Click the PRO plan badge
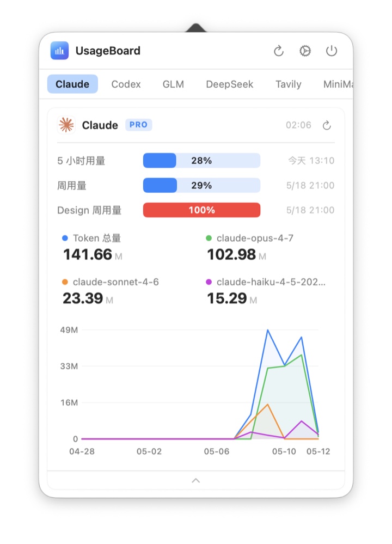The width and height of the screenshot is (392, 544). (x=138, y=125)
